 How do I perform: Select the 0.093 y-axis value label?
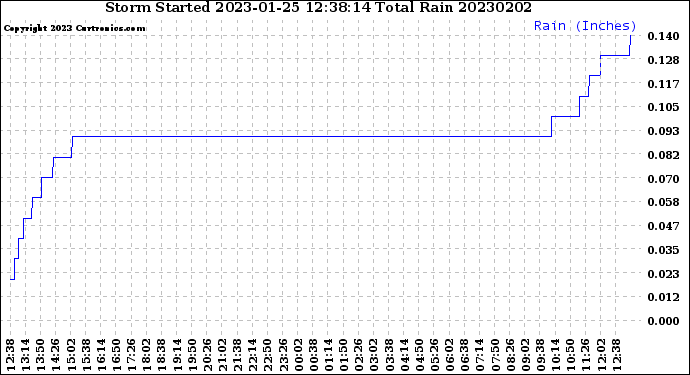[x=663, y=131]
